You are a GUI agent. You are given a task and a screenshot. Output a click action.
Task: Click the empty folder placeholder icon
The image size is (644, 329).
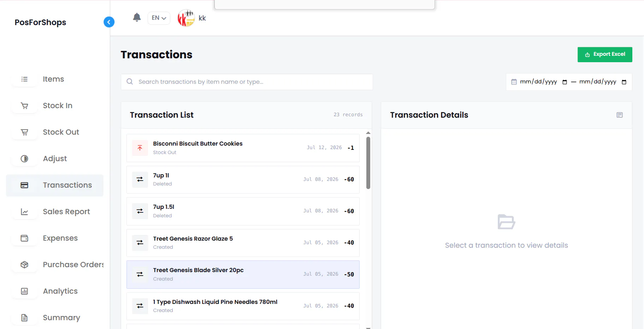coord(506,222)
